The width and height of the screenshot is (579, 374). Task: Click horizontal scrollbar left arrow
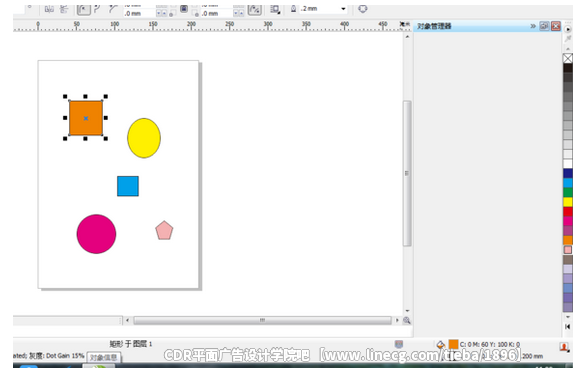127,320
